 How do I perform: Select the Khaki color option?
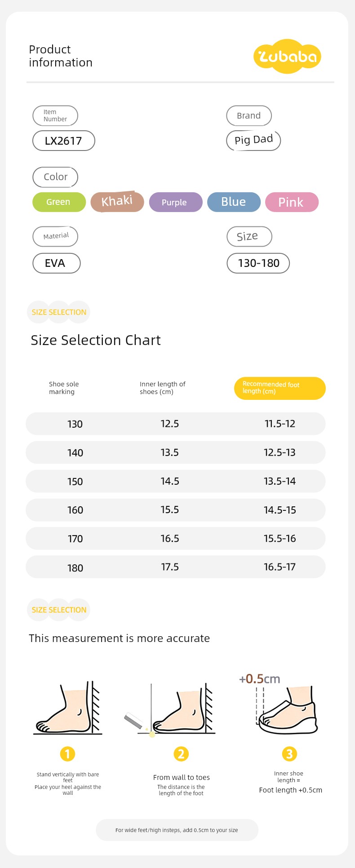pyautogui.click(x=117, y=201)
